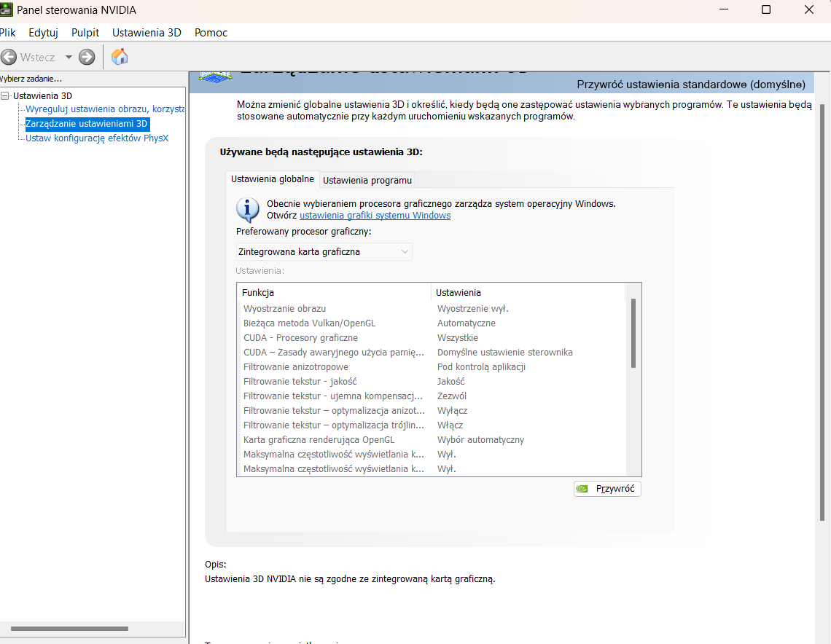This screenshot has height=644, width=831.
Task: Click the Back (Wstecz) arrow icon
Action: point(9,57)
